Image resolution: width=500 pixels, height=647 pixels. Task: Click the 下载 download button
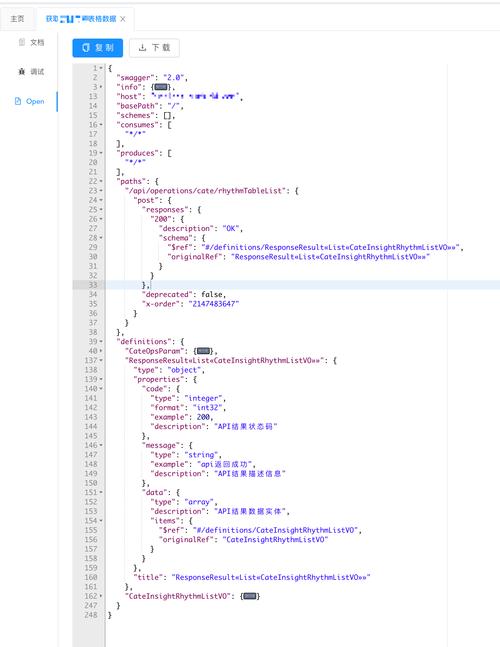[154, 48]
